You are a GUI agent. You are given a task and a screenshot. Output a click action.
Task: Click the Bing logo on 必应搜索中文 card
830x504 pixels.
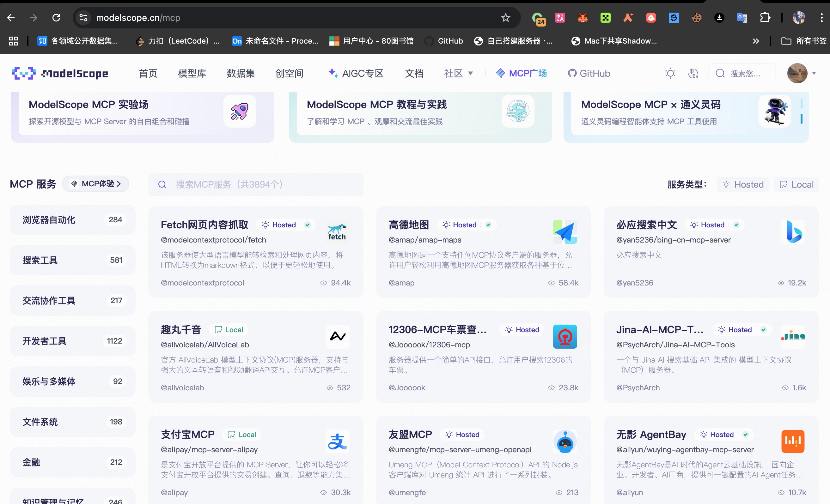793,232
